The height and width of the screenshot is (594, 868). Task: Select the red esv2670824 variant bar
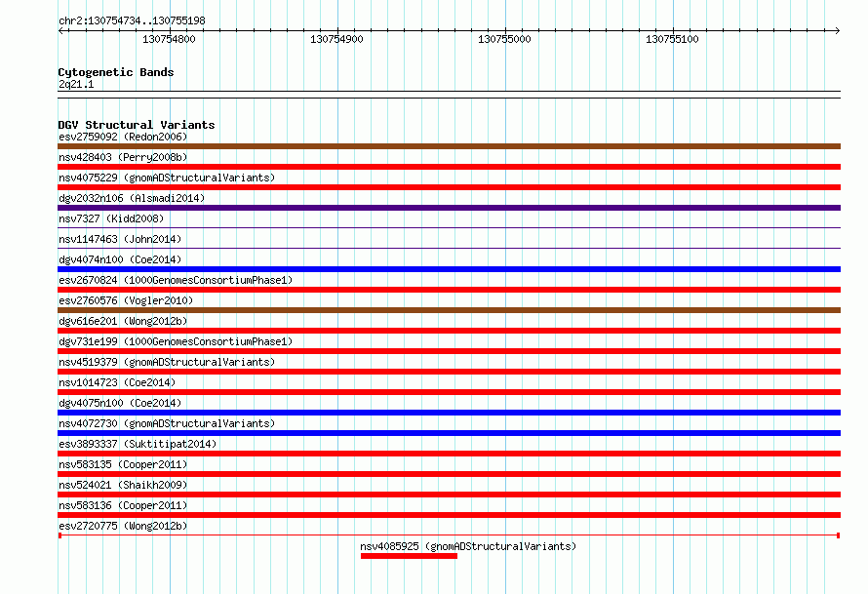pos(449,290)
